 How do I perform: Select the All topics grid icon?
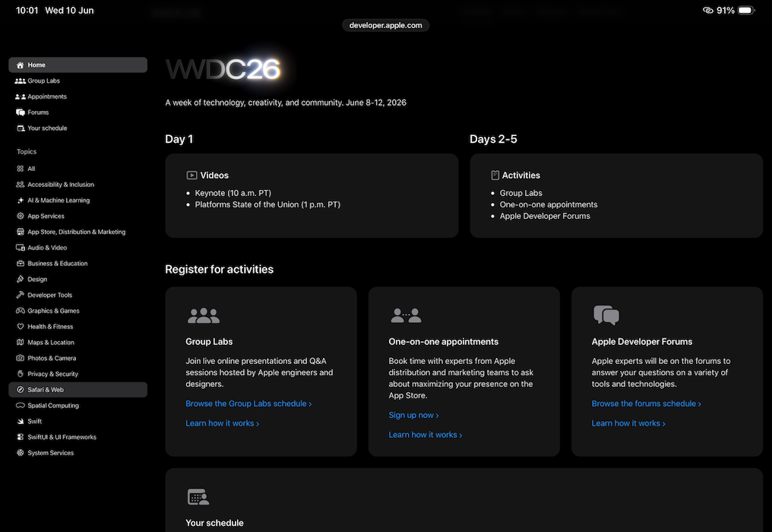click(x=21, y=169)
